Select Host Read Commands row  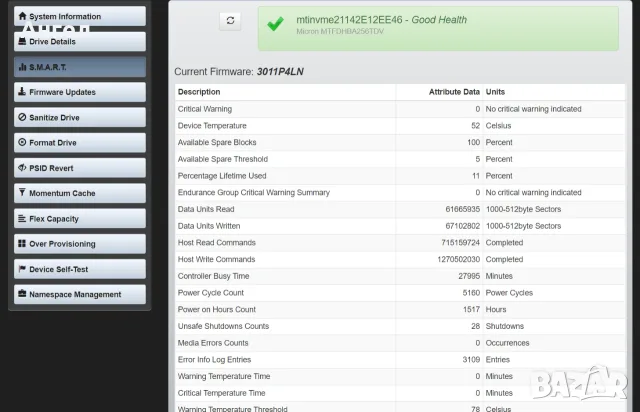tap(400, 243)
